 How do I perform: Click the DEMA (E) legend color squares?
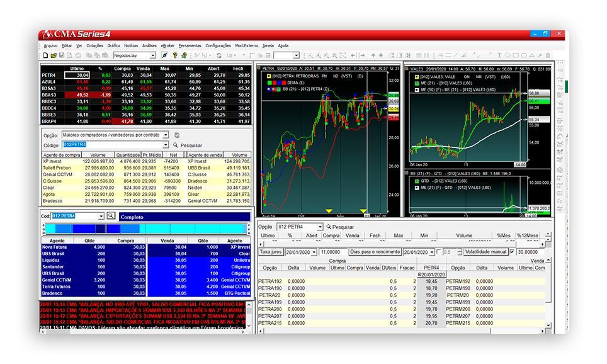tap(277, 82)
